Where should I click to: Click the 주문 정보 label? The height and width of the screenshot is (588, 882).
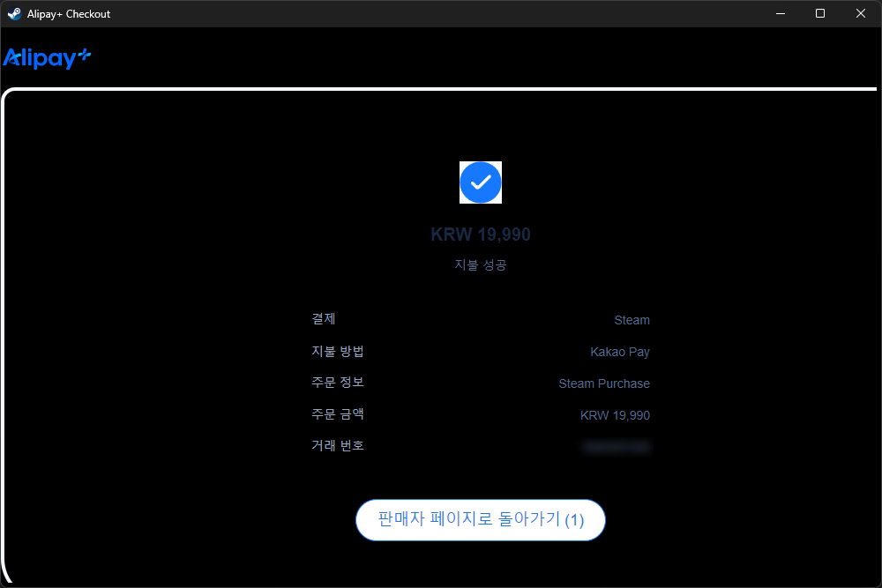338,383
